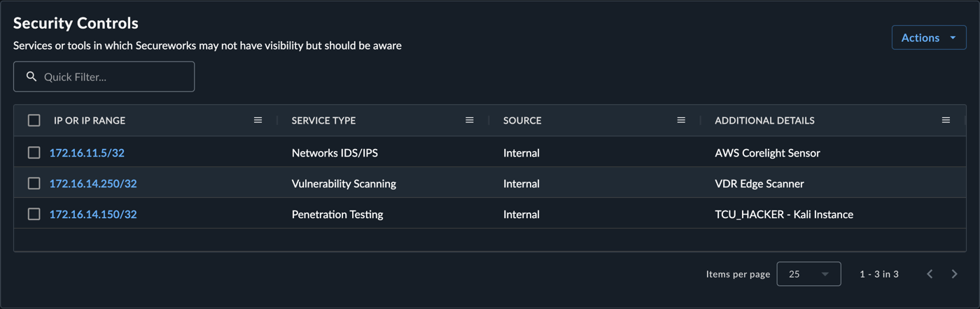Expand the Items per page dropdown
The image size is (980, 309).
pyautogui.click(x=808, y=274)
